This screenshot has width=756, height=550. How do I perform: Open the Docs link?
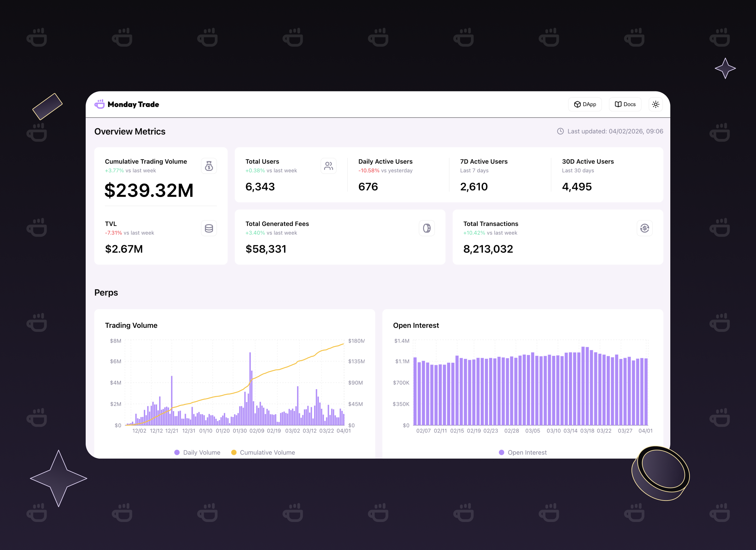[x=625, y=104]
